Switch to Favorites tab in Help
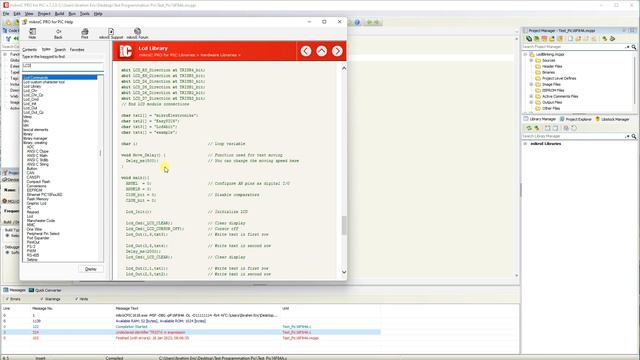Screen dimensions: 640x360 [x=77, y=50]
